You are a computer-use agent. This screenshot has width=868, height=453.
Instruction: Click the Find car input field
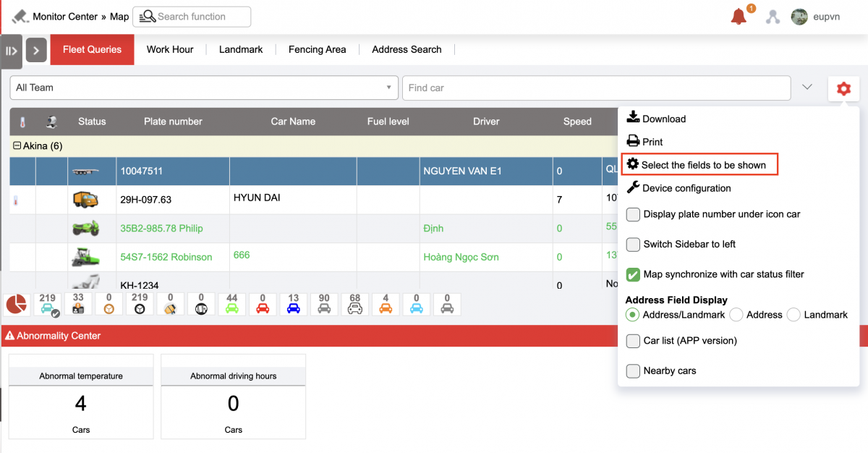click(596, 88)
